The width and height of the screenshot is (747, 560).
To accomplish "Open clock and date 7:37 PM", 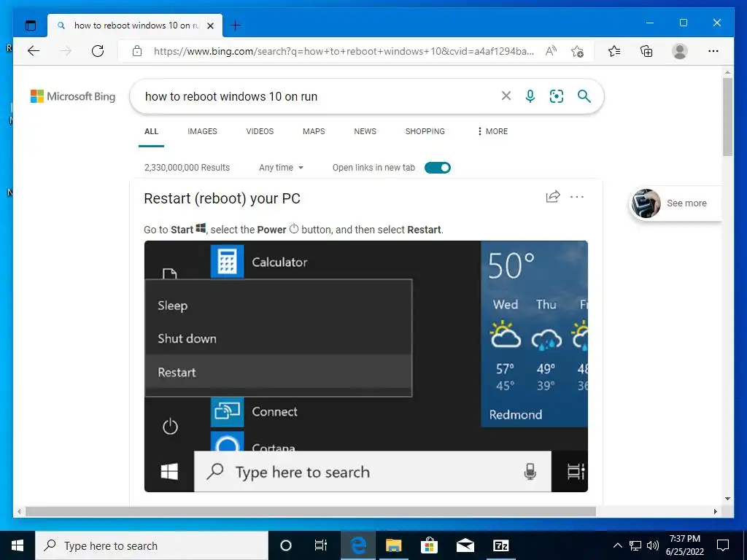I will click(x=684, y=545).
